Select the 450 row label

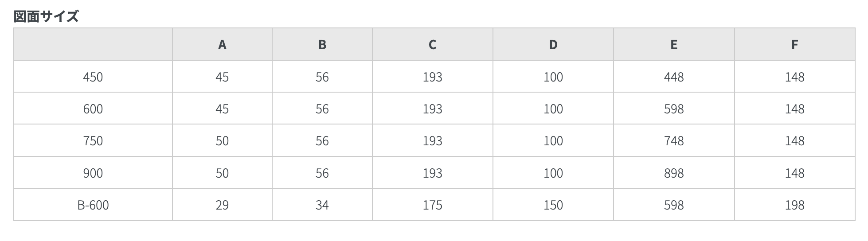click(93, 77)
